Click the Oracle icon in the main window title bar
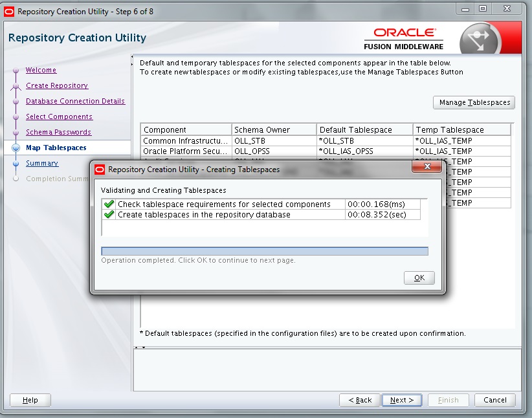 [9, 12]
